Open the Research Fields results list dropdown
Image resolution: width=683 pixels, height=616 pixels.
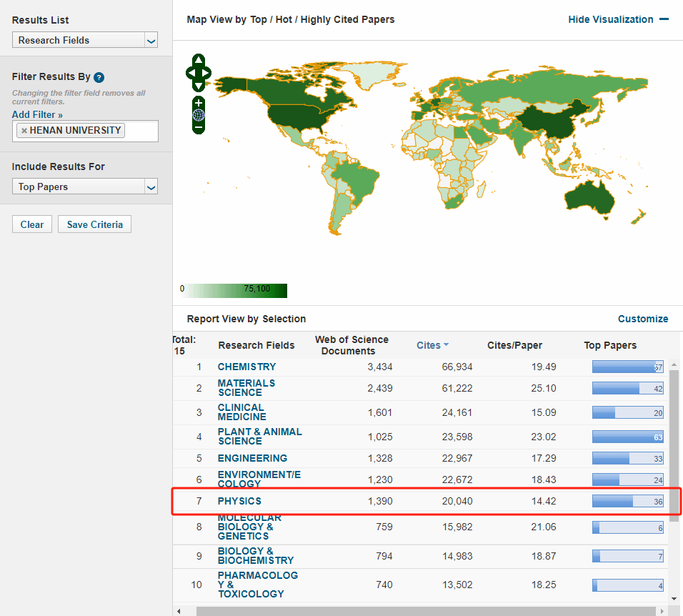coord(85,41)
